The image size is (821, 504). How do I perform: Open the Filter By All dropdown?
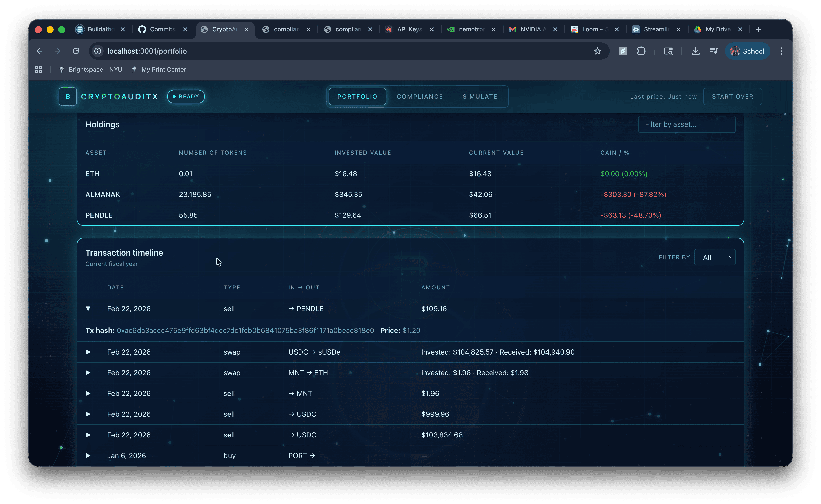(715, 257)
